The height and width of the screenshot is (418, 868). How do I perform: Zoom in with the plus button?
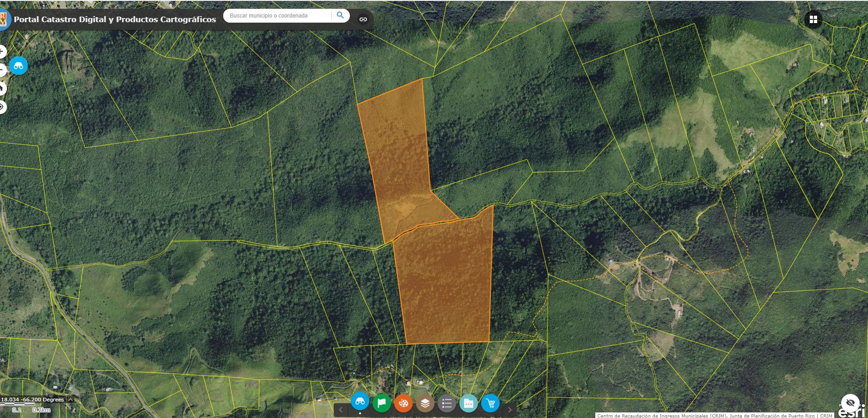coord(2,52)
